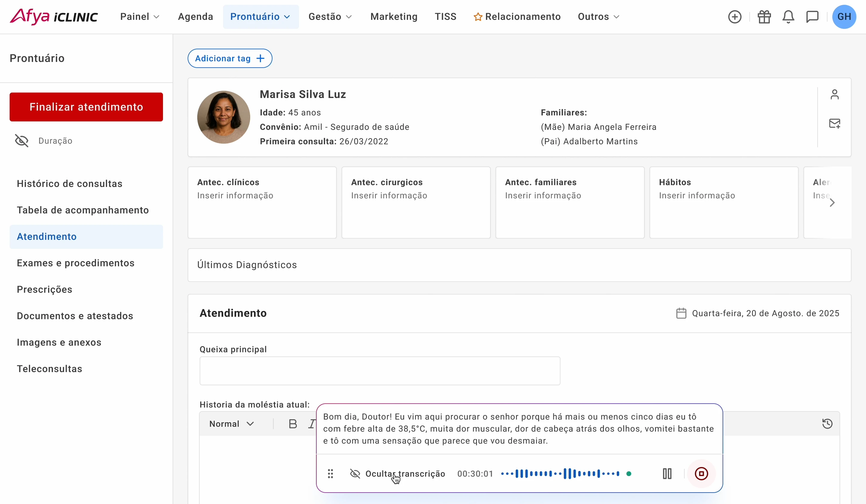This screenshot has width=866, height=504.
Task: Click the patient name Marisa Silva Luz
Action: tap(303, 94)
